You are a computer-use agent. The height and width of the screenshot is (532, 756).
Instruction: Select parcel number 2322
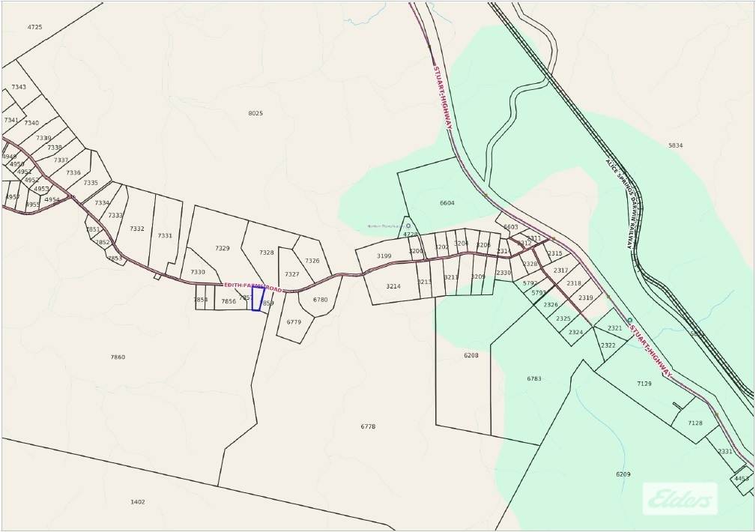pyautogui.click(x=608, y=345)
